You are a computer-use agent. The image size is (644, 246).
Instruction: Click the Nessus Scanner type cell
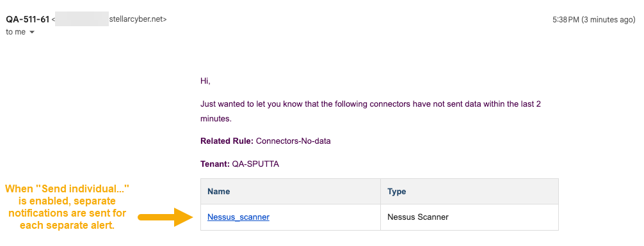point(417,217)
